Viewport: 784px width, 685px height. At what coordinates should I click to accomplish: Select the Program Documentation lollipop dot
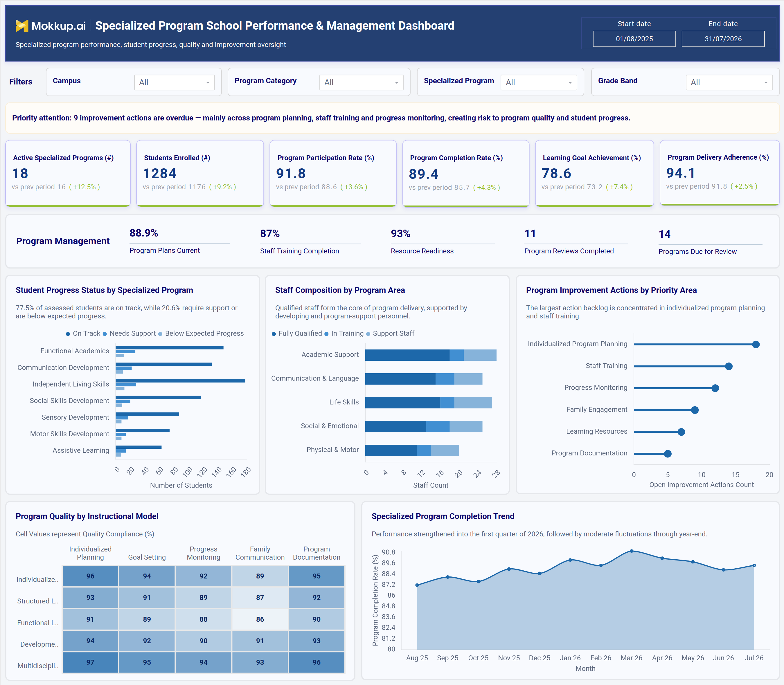668,453
